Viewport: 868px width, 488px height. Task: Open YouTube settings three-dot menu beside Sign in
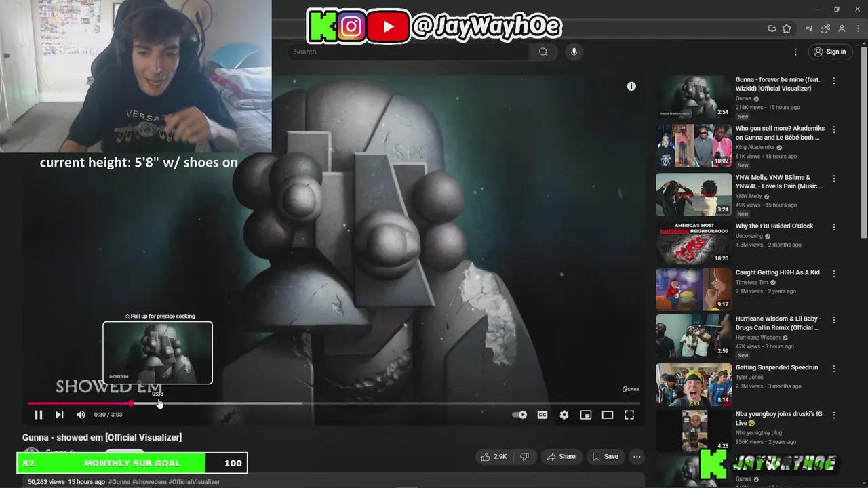[x=795, y=52]
